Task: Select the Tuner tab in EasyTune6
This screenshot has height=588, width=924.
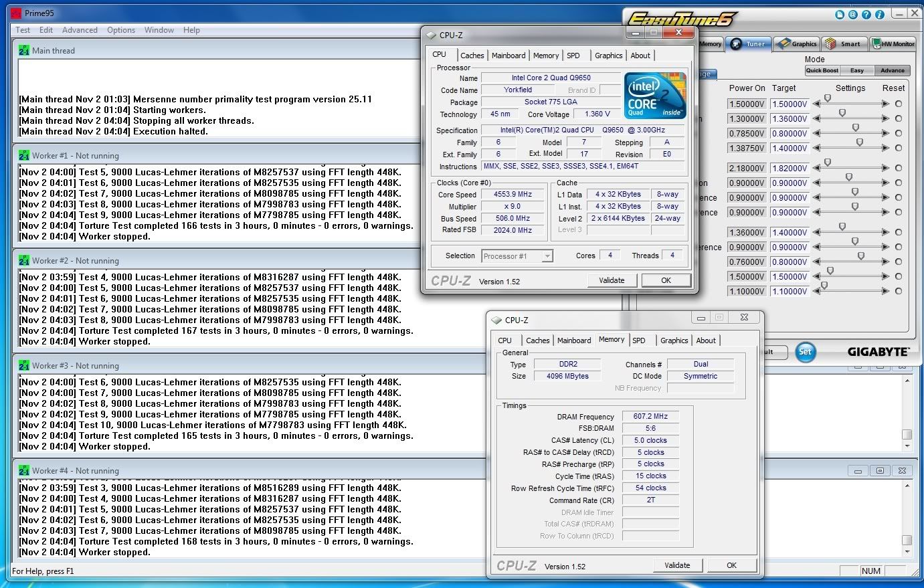Action: (x=747, y=43)
